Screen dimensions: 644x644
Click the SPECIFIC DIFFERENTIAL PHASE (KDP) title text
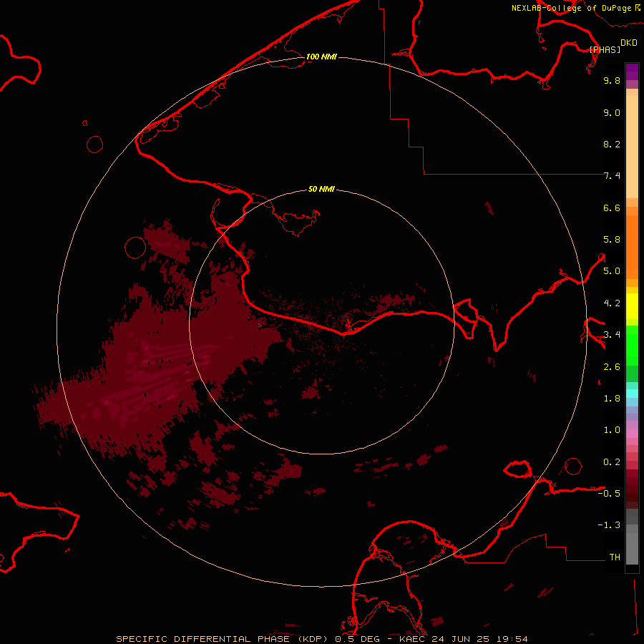click(223, 639)
